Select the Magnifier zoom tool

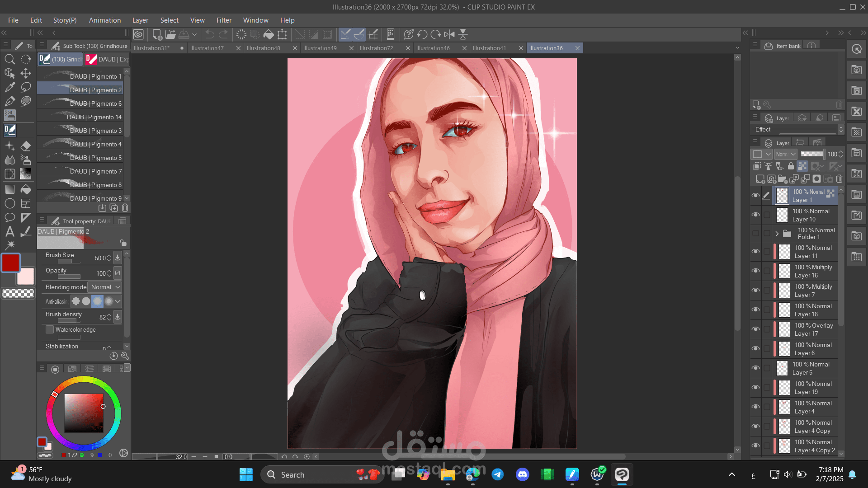pos(9,59)
